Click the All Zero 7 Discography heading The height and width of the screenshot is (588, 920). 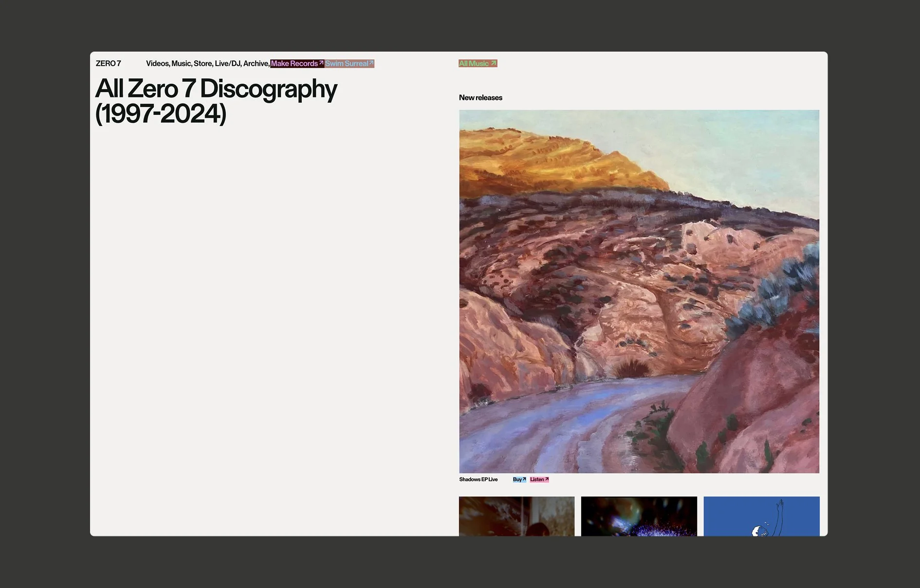point(216,101)
